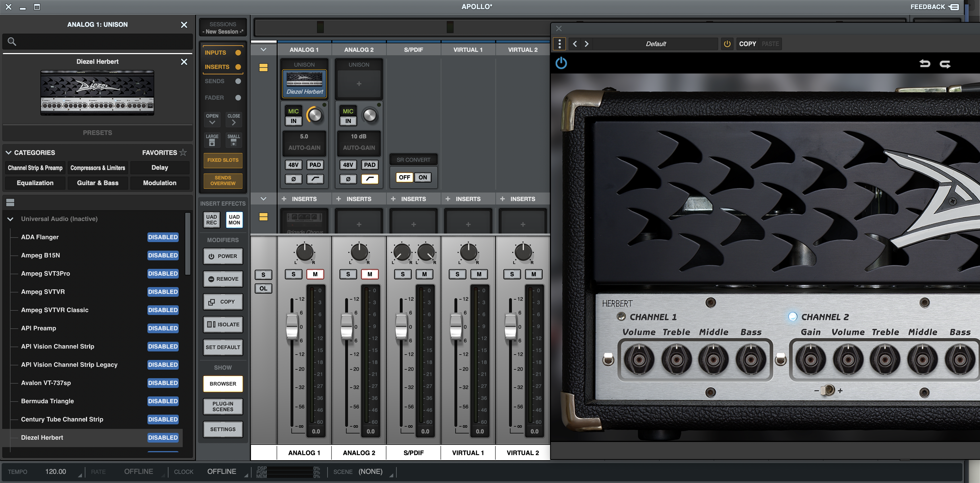
Task: Click the search magnifier icon in browser
Action: pyautogui.click(x=12, y=42)
